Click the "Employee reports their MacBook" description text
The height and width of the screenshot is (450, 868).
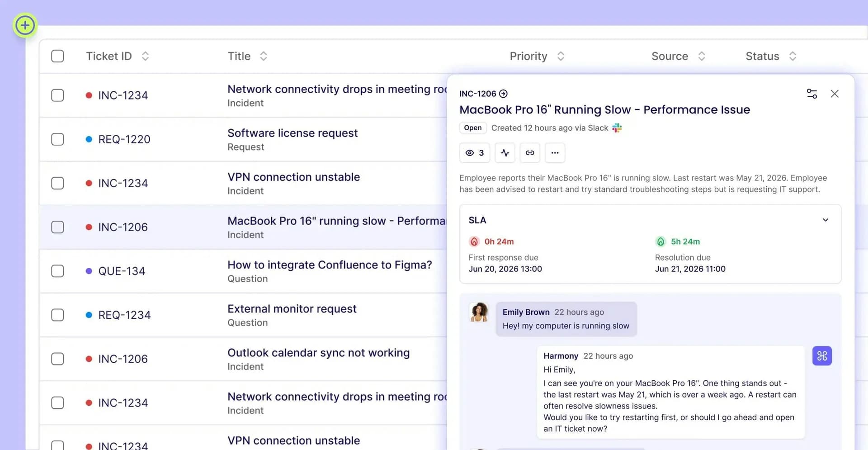(x=643, y=184)
